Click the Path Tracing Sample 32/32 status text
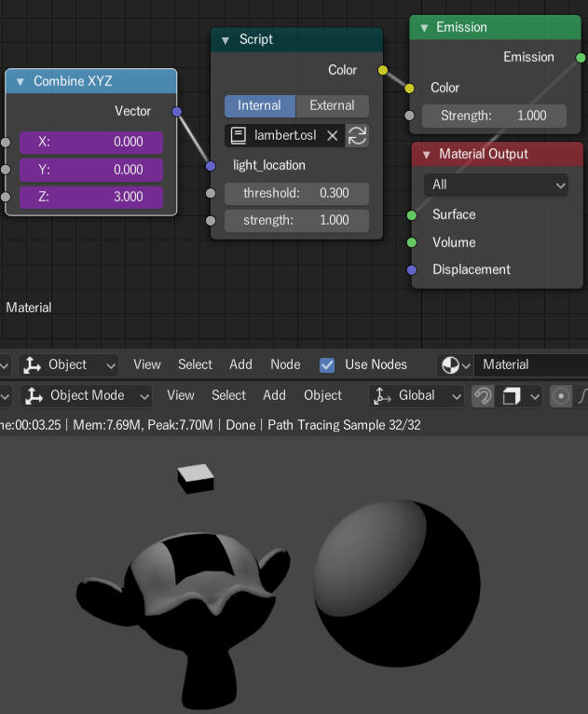This screenshot has height=714, width=588. click(344, 425)
